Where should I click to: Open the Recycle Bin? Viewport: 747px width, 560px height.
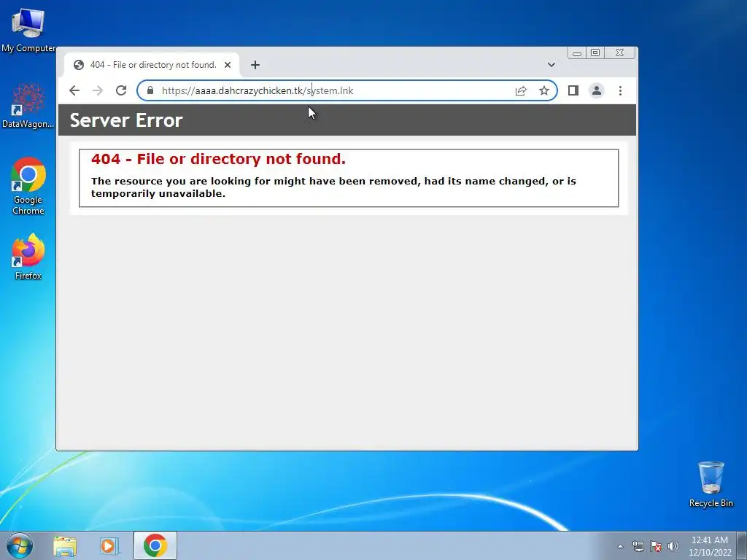[711, 484]
